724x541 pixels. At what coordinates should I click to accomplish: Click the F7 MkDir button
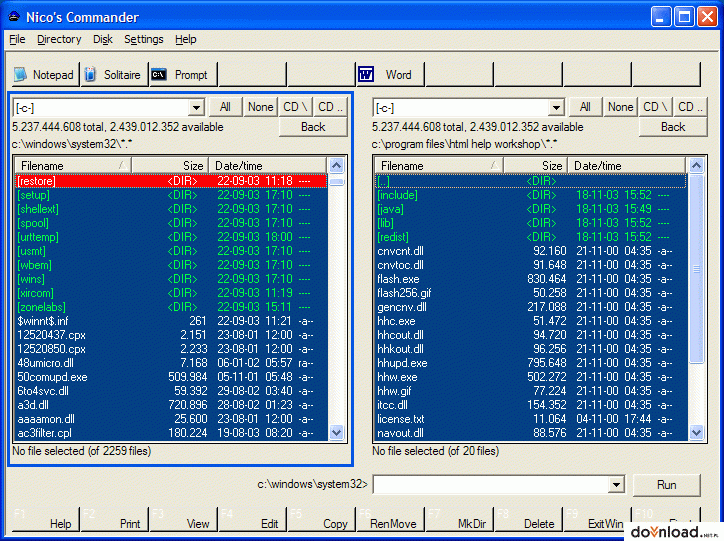pos(459,519)
